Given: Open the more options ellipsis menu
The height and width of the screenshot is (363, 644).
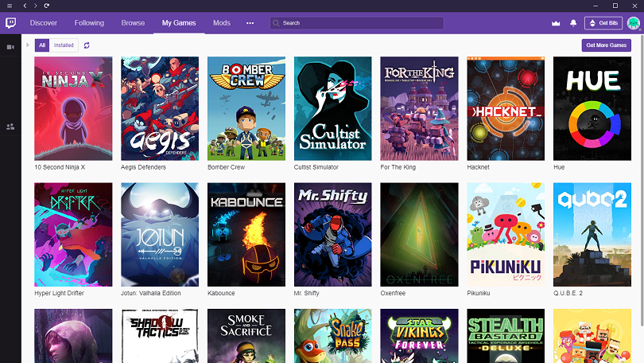Looking at the screenshot, I should point(250,23).
